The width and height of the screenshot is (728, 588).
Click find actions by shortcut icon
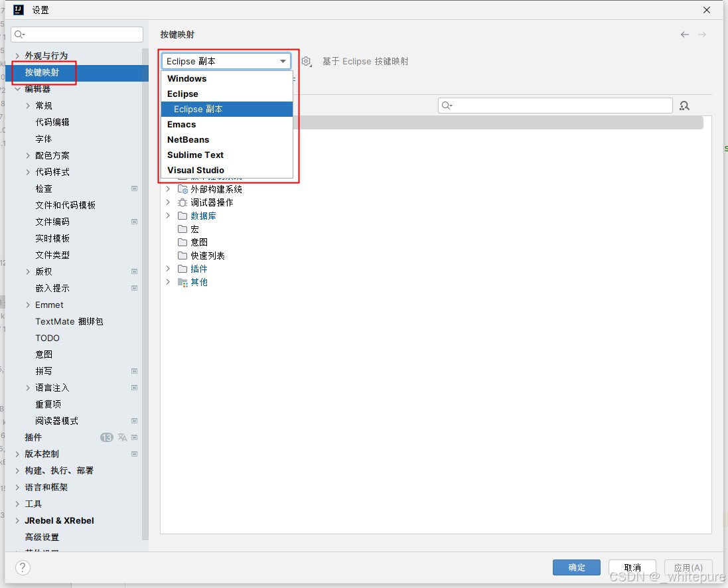pos(684,106)
